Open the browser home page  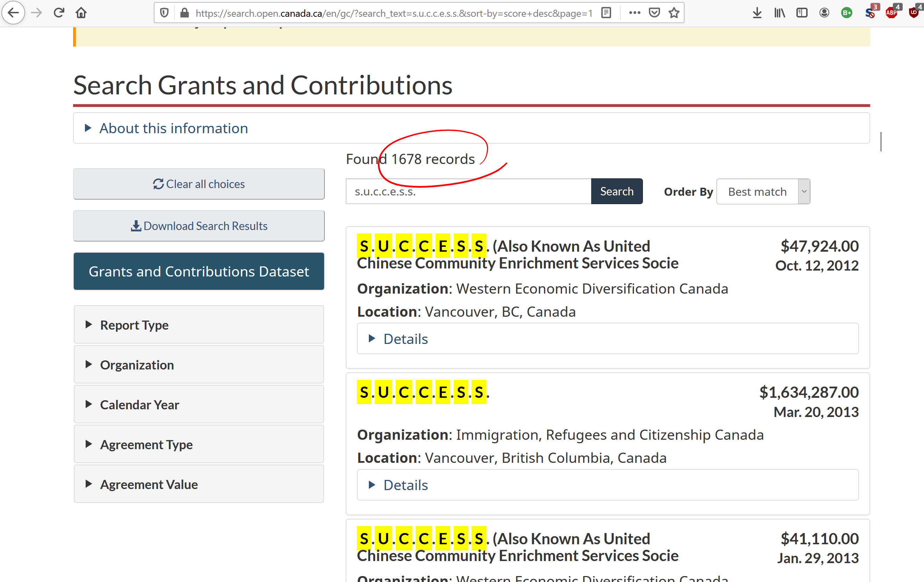pos(81,13)
